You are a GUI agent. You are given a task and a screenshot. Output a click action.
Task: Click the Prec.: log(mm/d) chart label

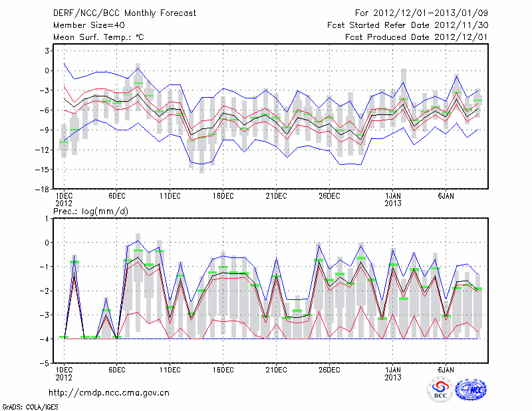tap(90, 211)
